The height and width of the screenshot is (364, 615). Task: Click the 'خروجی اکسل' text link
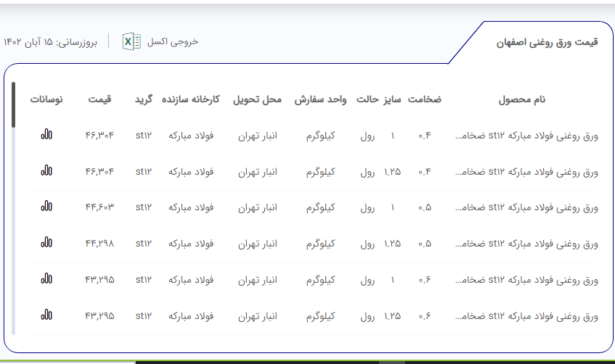(173, 42)
